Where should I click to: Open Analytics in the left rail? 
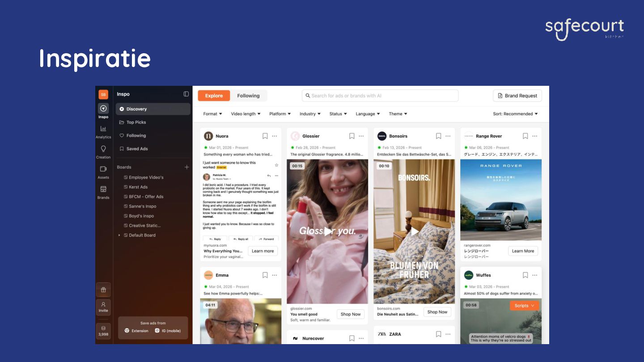(x=103, y=132)
